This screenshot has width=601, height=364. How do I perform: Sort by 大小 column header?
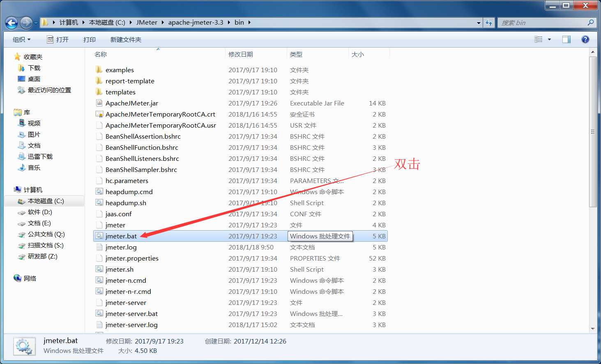(x=358, y=54)
